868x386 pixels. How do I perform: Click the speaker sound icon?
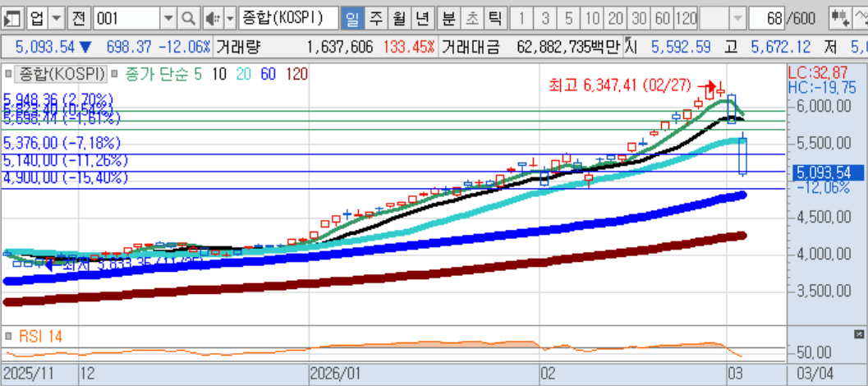click(x=212, y=19)
